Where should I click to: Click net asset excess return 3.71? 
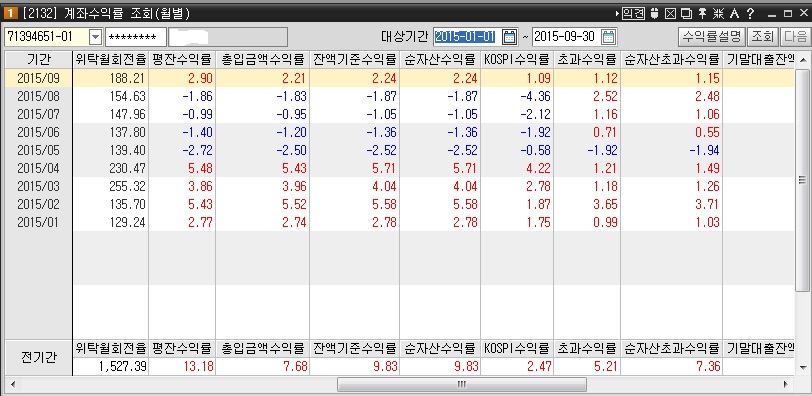706,204
